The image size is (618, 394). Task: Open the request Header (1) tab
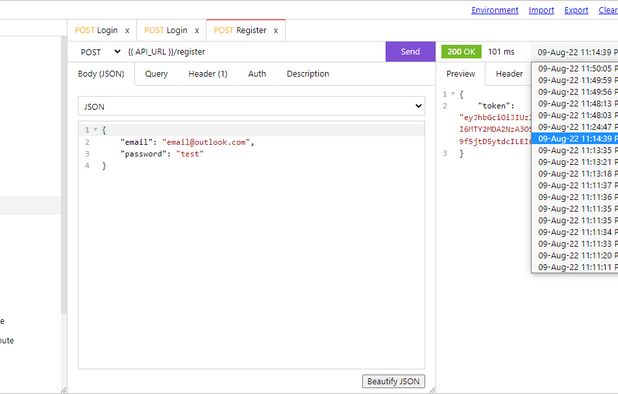point(208,74)
